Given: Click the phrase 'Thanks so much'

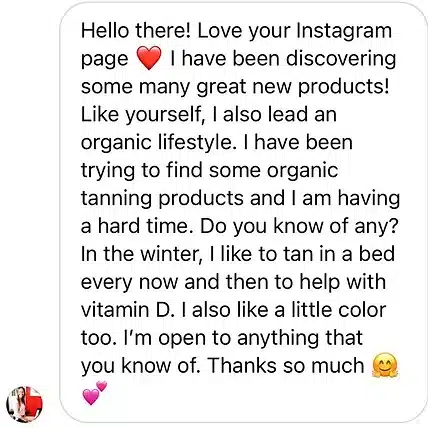Looking at the screenshot, I should pyautogui.click(x=286, y=366).
